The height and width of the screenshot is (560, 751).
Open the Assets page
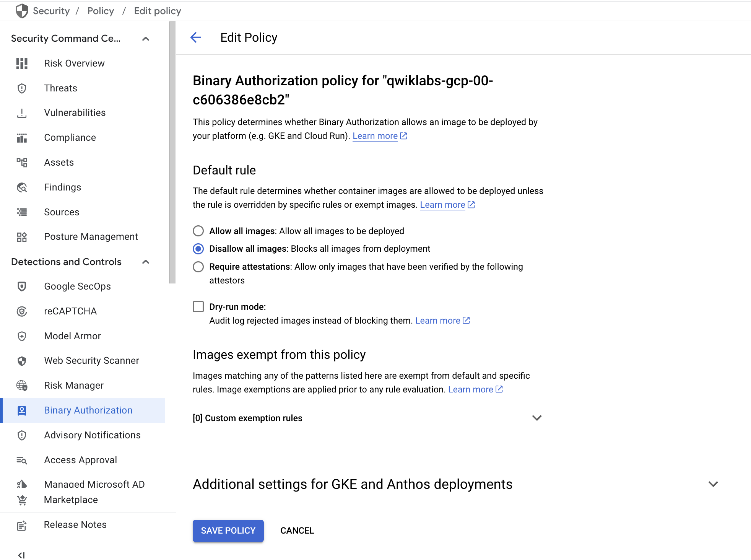coord(59,163)
